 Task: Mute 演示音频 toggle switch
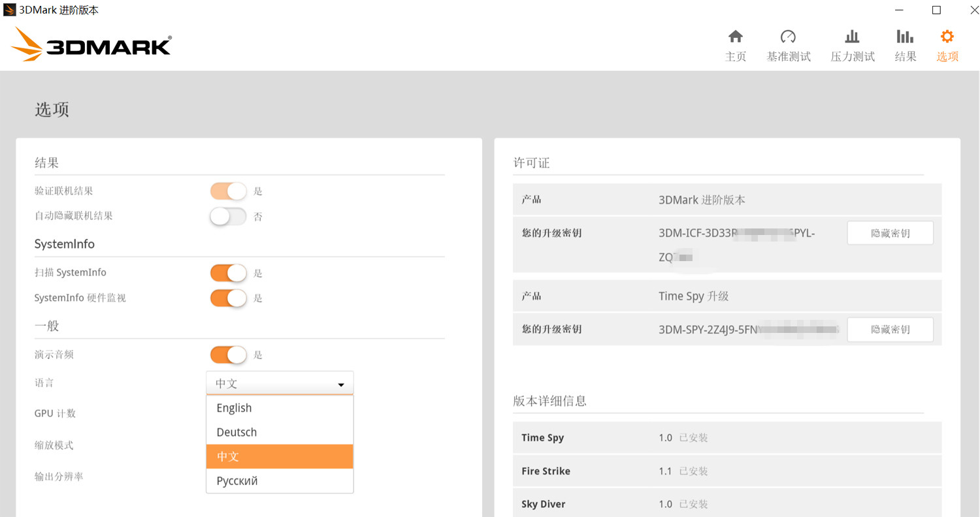(x=228, y=354)
